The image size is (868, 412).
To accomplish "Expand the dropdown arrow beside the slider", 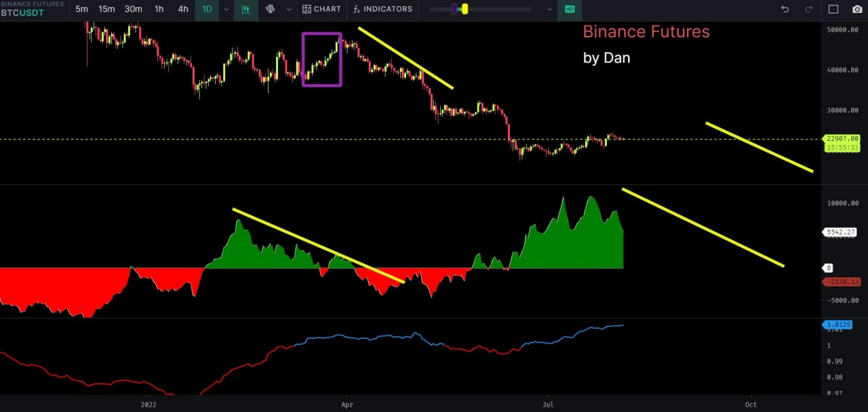I will pos(549,9).
